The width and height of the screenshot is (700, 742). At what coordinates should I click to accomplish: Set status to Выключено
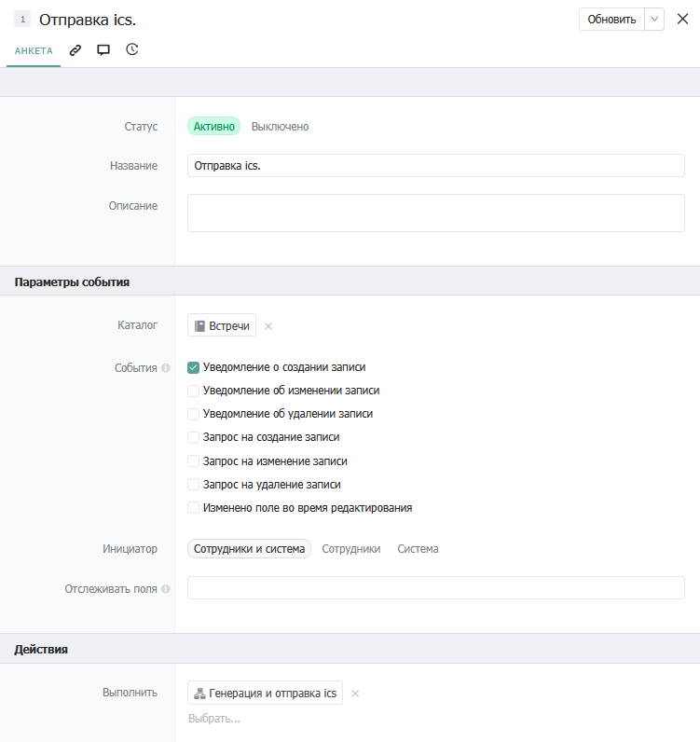click(x=280, y=127)
